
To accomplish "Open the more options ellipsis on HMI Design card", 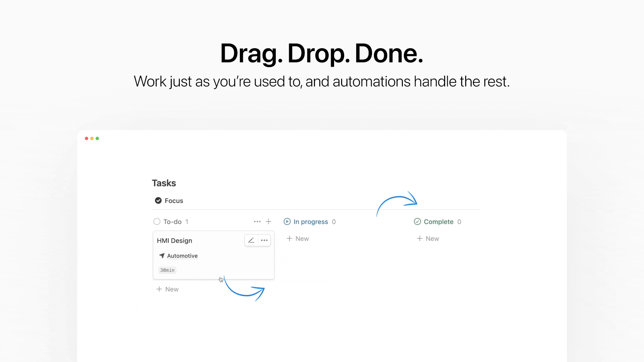I will tap(264, 240).
